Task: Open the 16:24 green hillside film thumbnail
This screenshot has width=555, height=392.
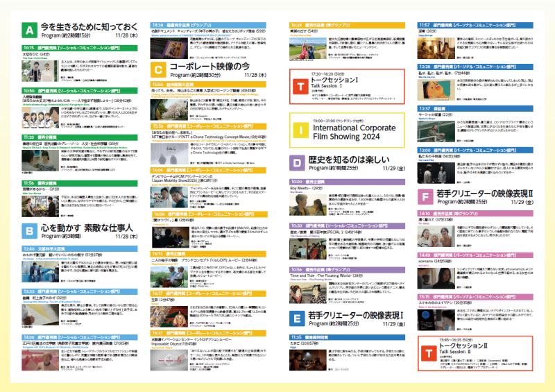Action: (308, 49)
